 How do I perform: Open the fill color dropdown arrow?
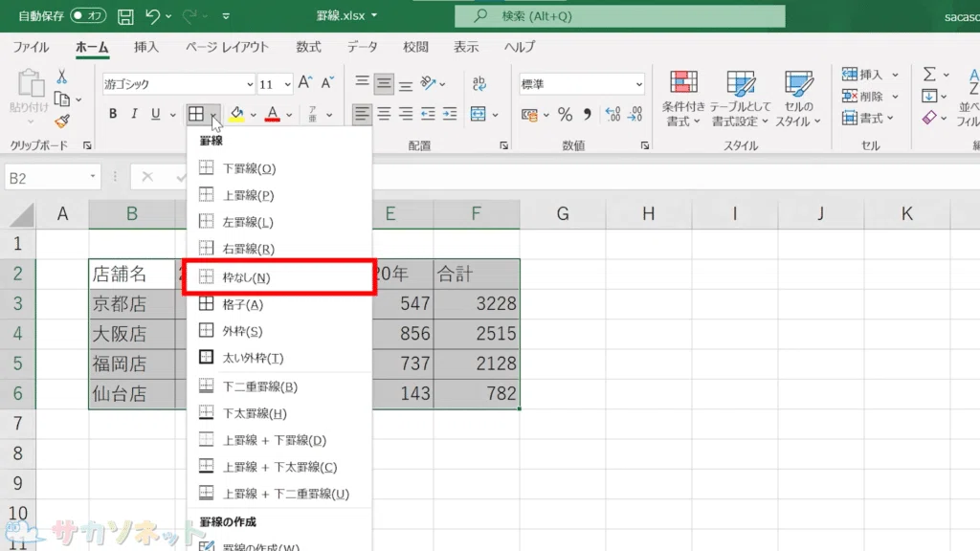coord(253,115)
